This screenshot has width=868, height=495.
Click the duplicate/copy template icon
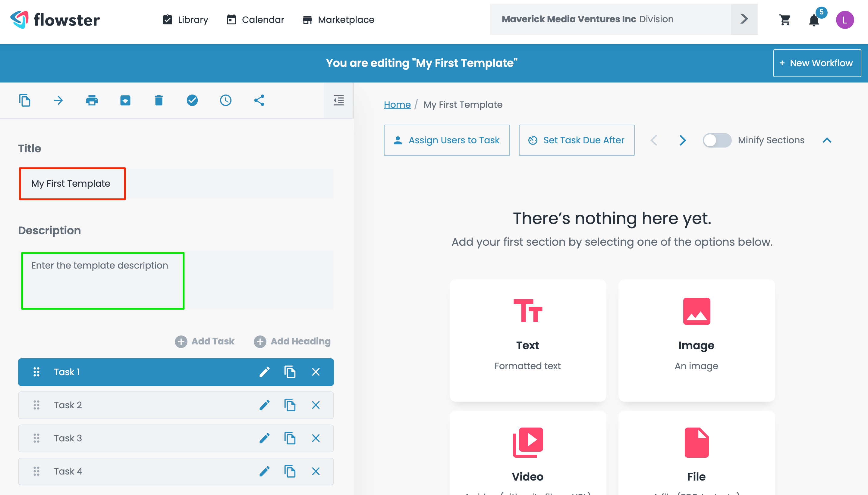(24, 100)
